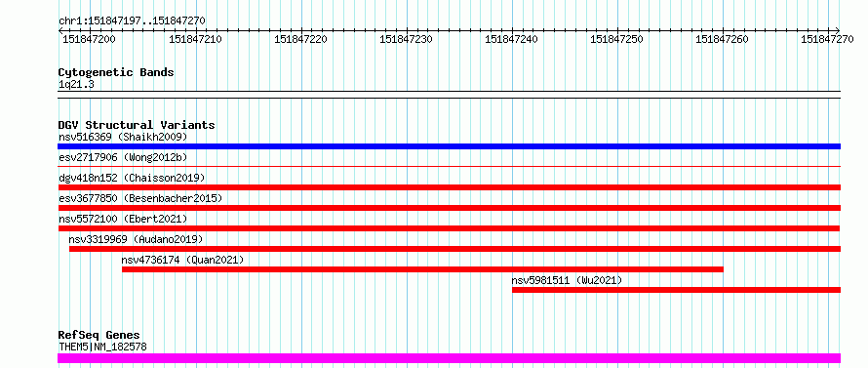Open the nsv3319969 (Audano2019) label
The height and width of the screenshot is (368, 868).
(x=136, y=239)
